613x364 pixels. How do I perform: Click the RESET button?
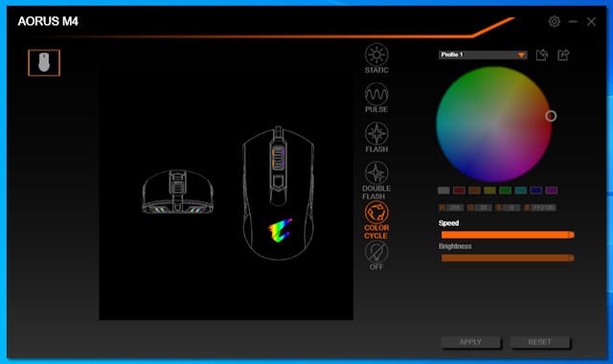(x=540, y=342)
